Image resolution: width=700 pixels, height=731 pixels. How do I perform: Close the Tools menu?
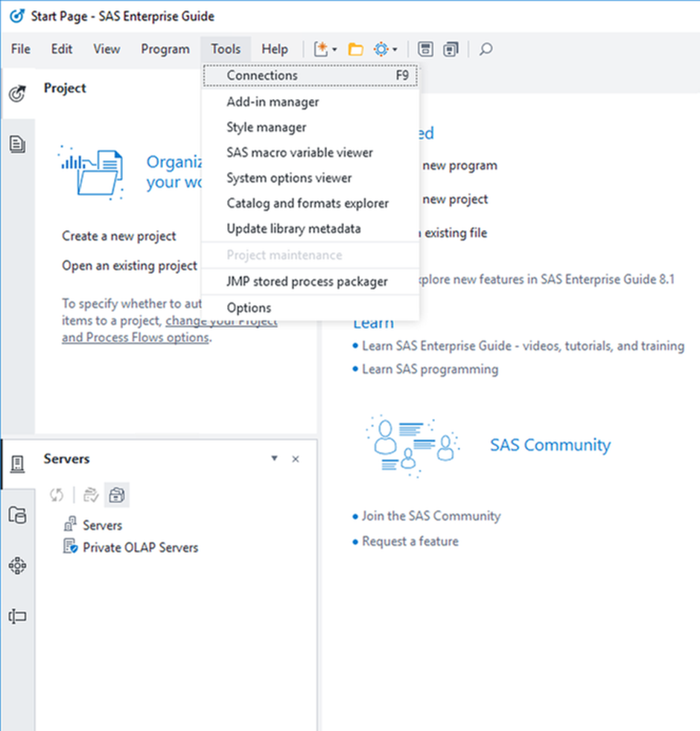pos(226,49)
